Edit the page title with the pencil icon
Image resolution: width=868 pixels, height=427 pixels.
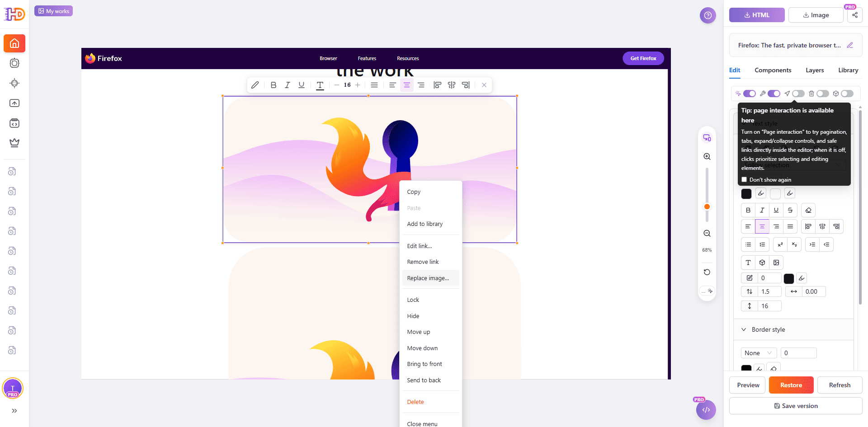850,45
